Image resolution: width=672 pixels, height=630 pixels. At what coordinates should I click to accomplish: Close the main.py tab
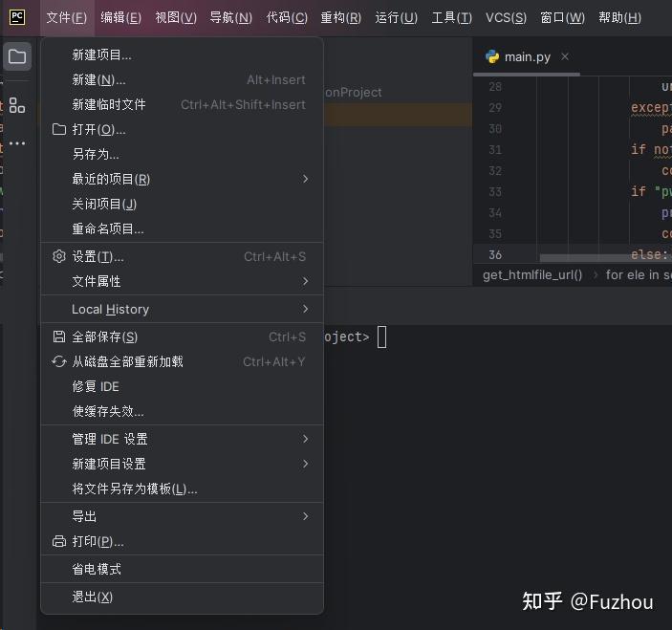pyautogui.click(x=565, y=56)
